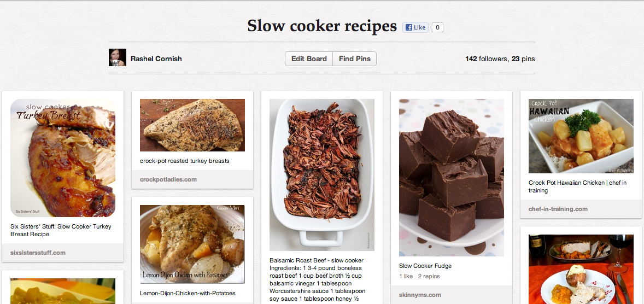Open the crock-pot roasted turkey breasts image

192,125
